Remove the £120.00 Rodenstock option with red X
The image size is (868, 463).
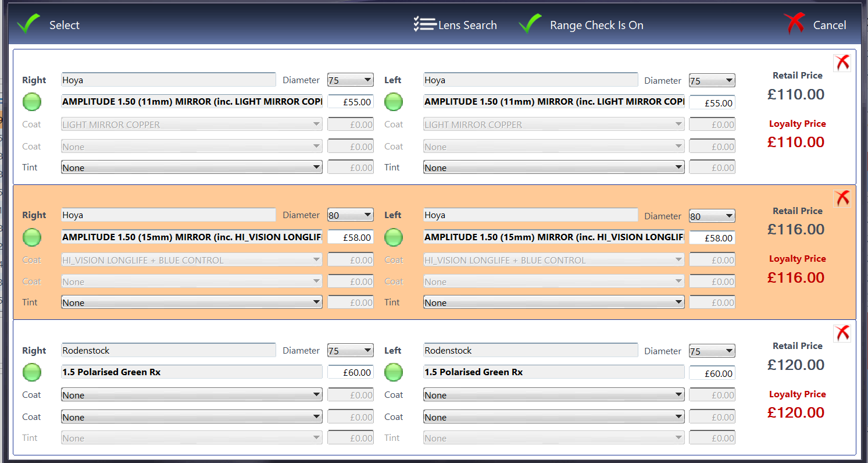coord(842,333)
